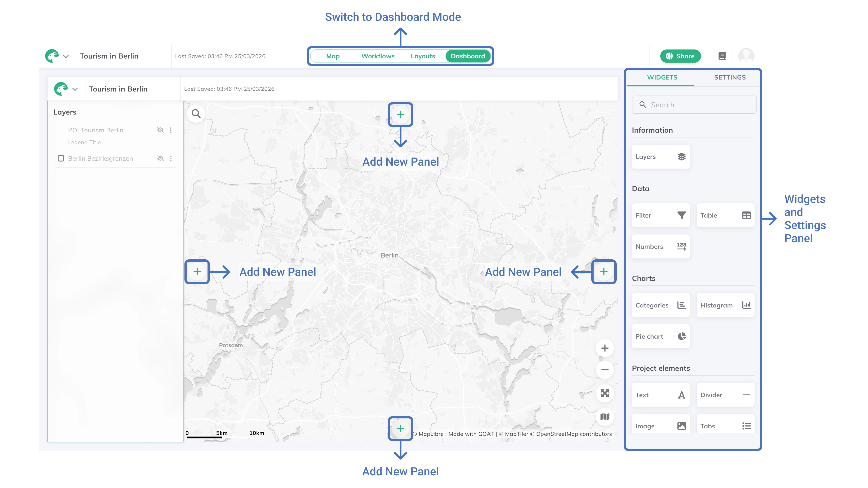Add a Text project element

pyautogui.click(x=660, y=395)
